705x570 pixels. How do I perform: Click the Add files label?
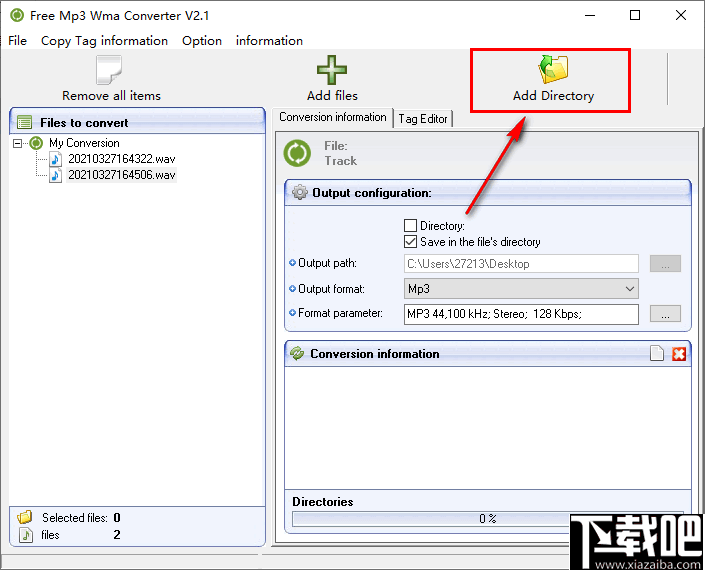(x=332, y=96)
